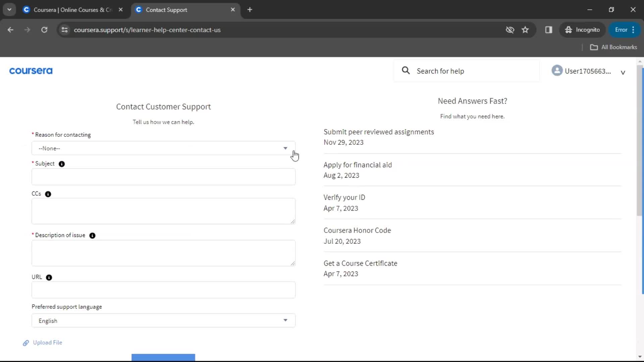This screenshot has height=362, width=644.
Task: Click the Search for help field
Action: [467, 71]
